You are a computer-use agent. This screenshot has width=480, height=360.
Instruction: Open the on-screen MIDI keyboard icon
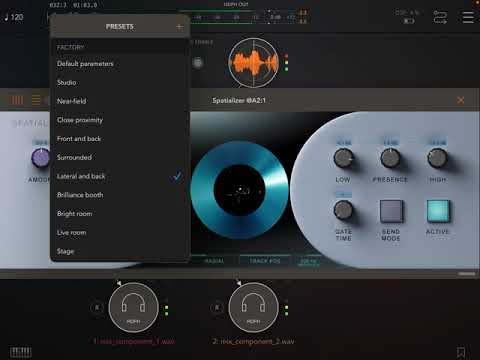click(x=21, y=352)
